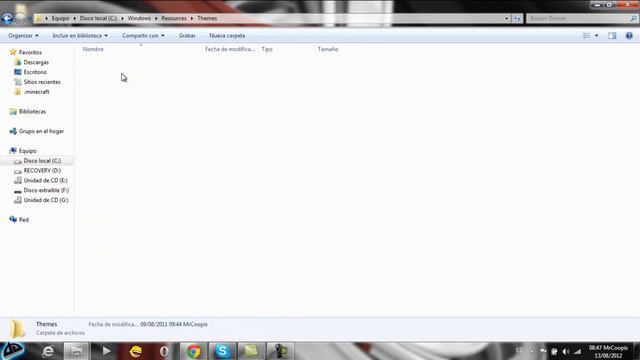The image size is (640, 360).
Task: Click the Favoritos star icon
Action: (x=13, y=52)
